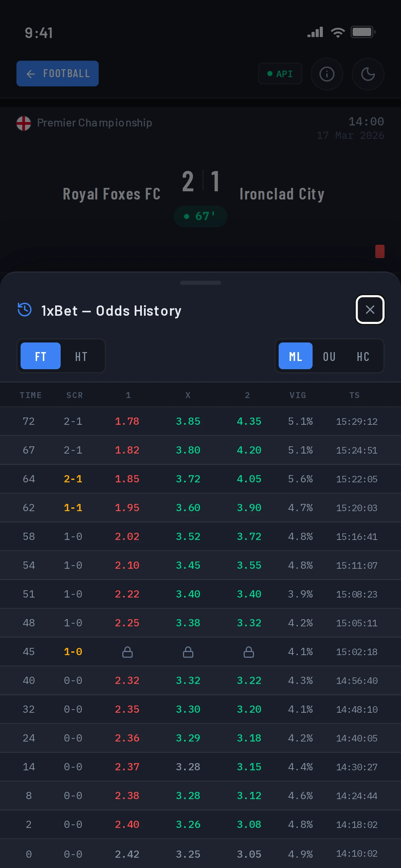Tap the sheet drag handle

tap(200, 283)
